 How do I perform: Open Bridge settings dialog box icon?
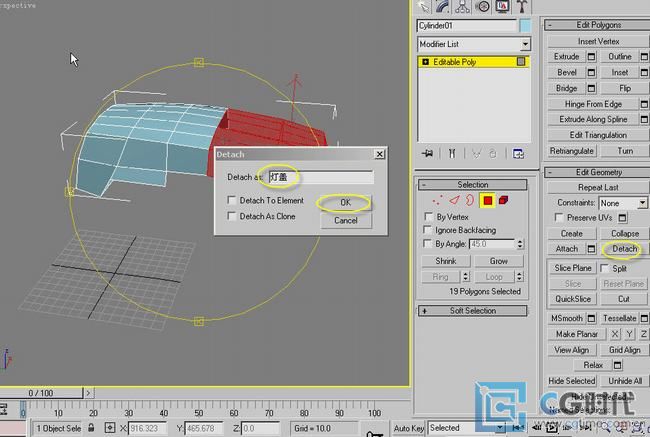[592, 88]
